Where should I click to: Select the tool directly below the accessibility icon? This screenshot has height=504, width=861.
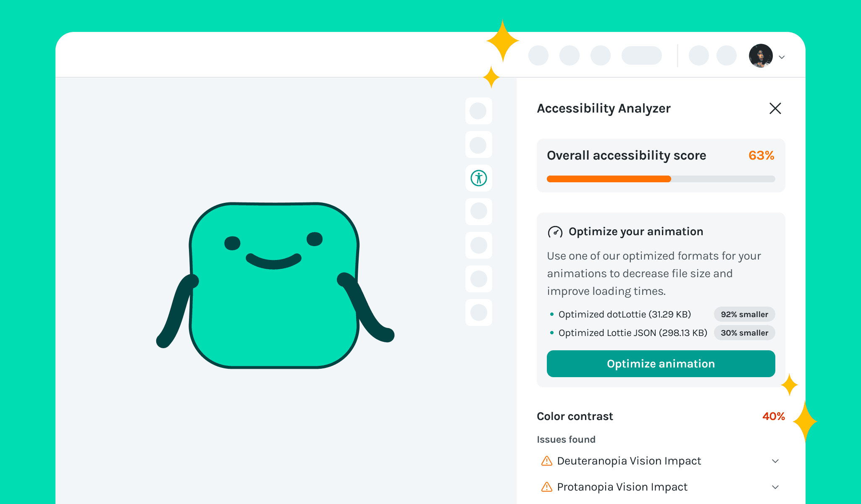[479, 211]
